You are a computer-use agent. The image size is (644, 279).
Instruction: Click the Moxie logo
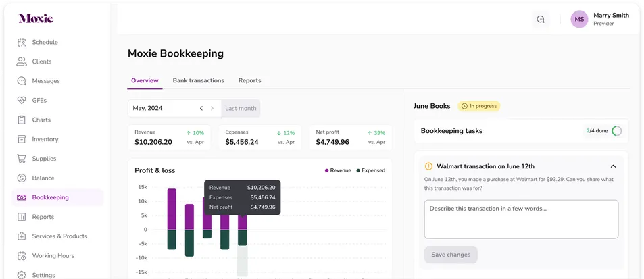[36, 18]
